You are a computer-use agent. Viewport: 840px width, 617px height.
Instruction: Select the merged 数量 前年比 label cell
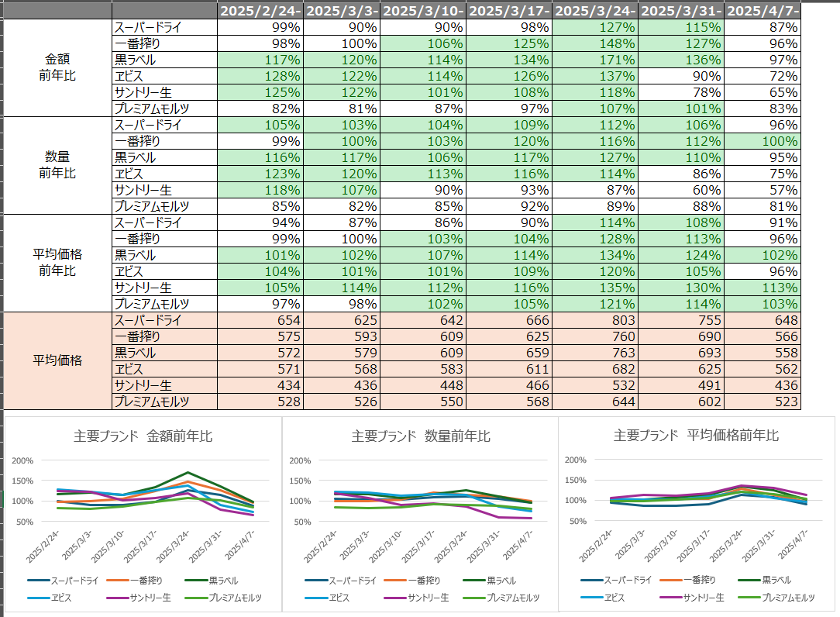pyautogui.click(x=58, y=165)
